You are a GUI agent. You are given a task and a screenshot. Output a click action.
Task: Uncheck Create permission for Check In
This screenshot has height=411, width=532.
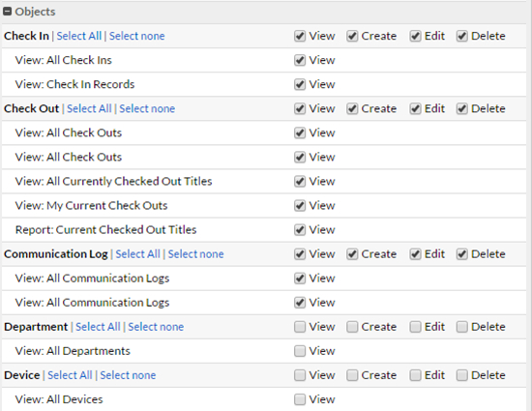pos(352,36)
